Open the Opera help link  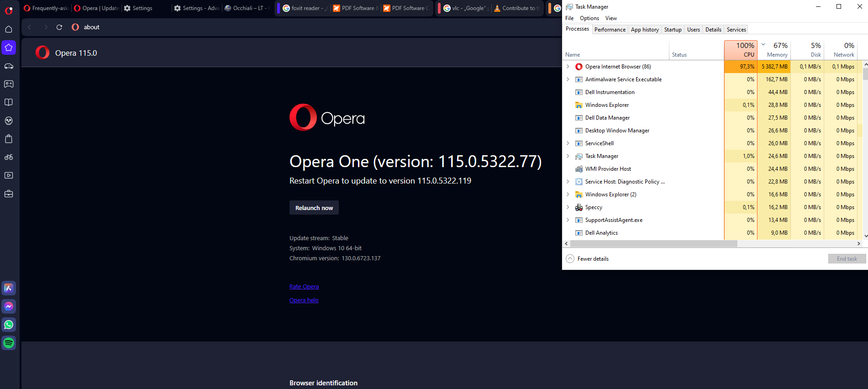click(x=304, y=300)
